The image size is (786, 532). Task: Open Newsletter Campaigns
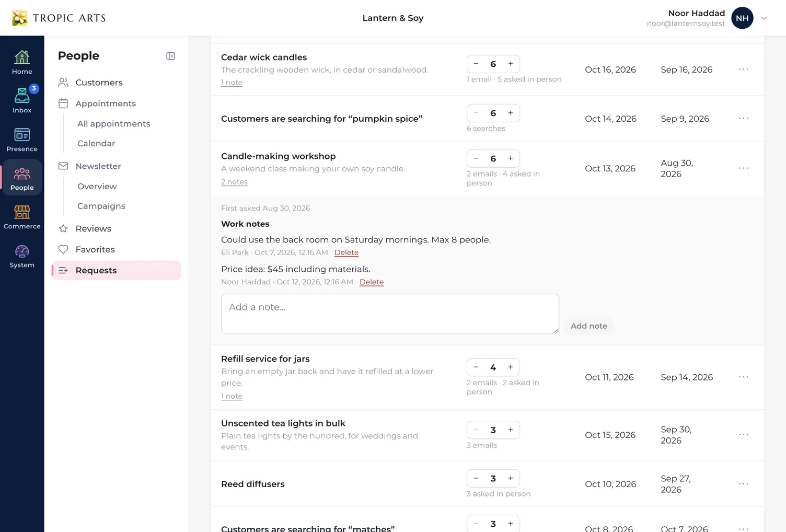[x=101, y=206]
